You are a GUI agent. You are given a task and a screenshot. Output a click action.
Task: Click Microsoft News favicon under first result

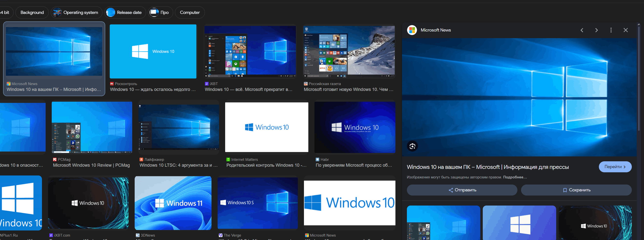9,84
